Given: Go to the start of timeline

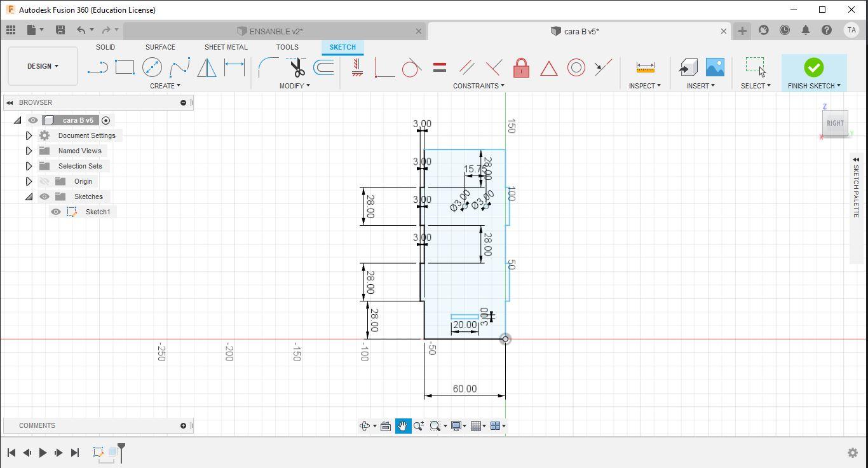Looking at the screenshot, I should pos(11,453).
